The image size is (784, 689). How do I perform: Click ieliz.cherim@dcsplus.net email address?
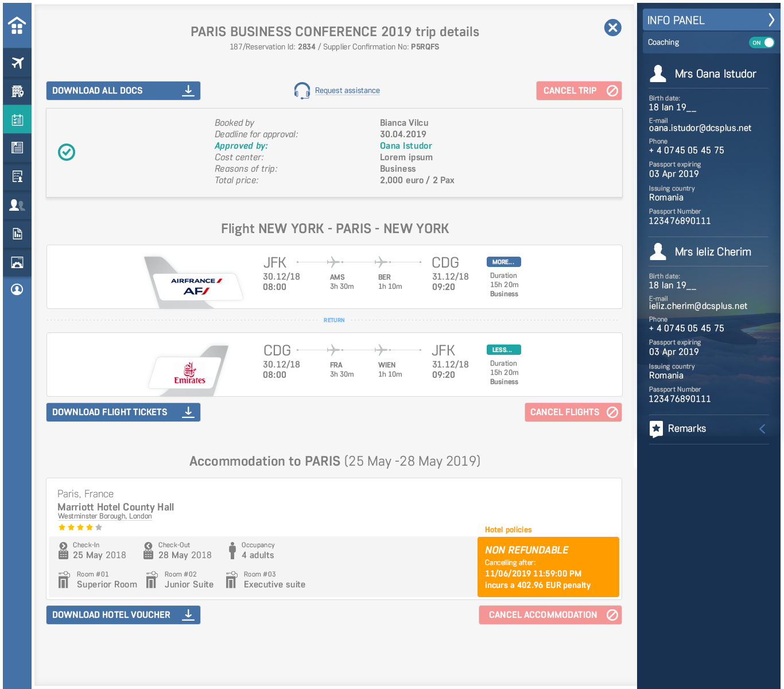tap(698, 306)
